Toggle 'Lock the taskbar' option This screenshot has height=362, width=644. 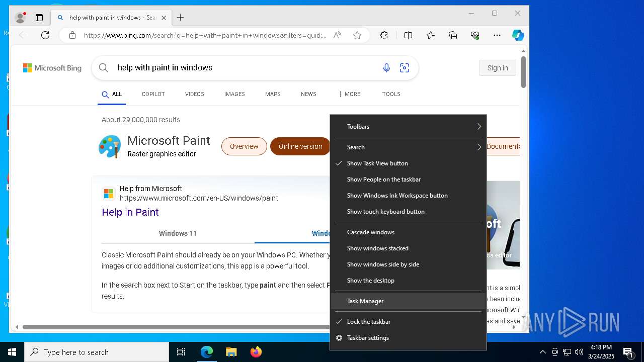(x=408, y=322)
